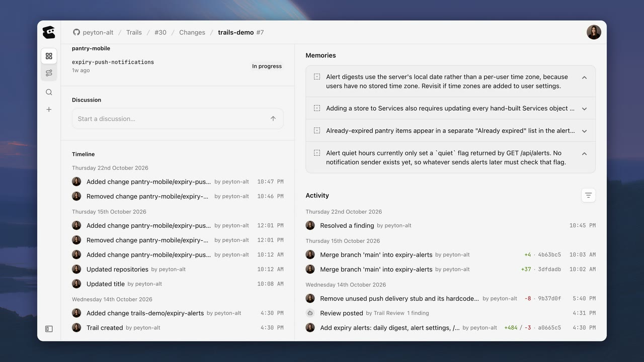Viewport: 644px width, 362px height.
Task: Open the search icon in sidebar
Action: tap(49, 92)
